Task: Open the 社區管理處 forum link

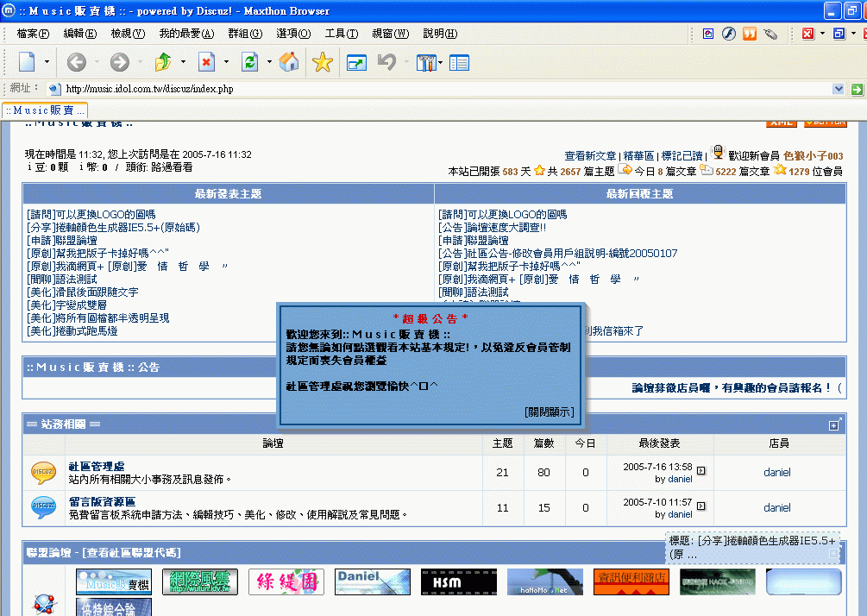Action: 97,466
